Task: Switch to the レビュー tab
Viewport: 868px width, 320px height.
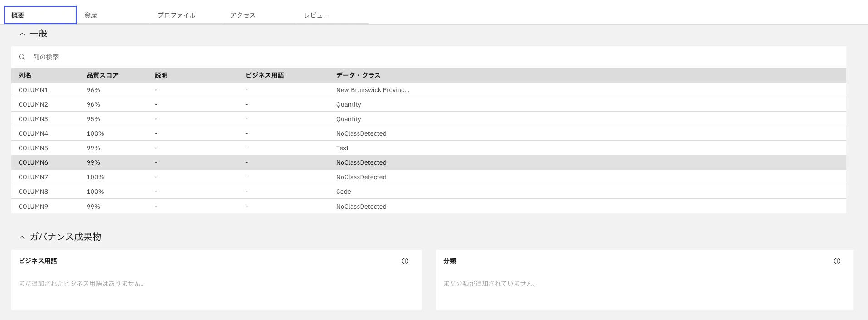Action: point(333,15)
